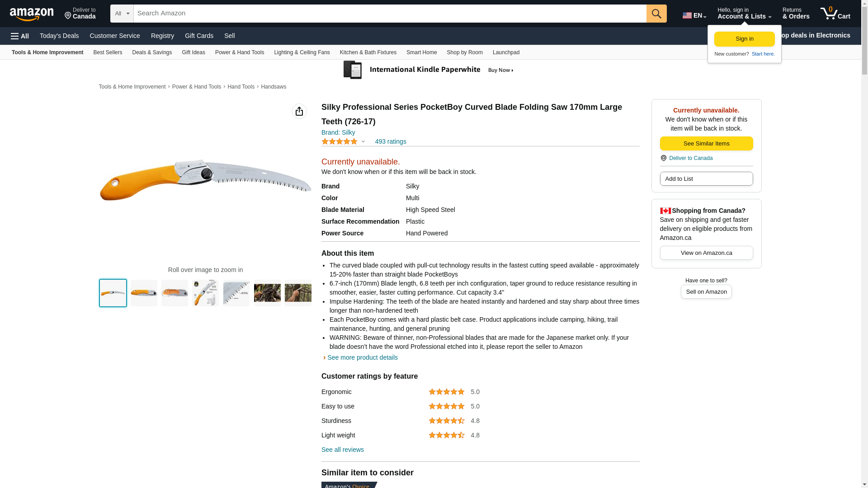Select the second folded saw thumbnail
Image resolution: width=868 pixels, height=488 pixels.
[x=175, y=293]
